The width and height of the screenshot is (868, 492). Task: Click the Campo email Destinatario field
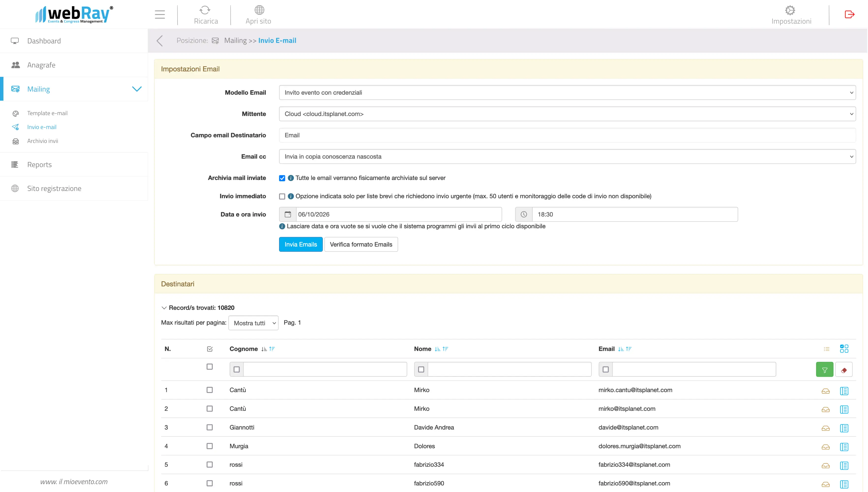pyautogui.click(x=567, y=135)
